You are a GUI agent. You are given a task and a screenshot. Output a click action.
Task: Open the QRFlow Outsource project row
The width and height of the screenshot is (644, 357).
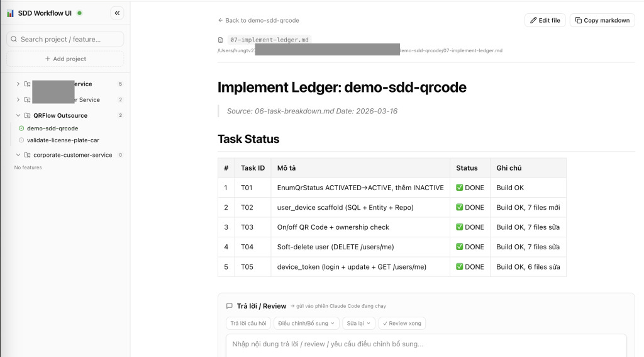coord(69,116)
